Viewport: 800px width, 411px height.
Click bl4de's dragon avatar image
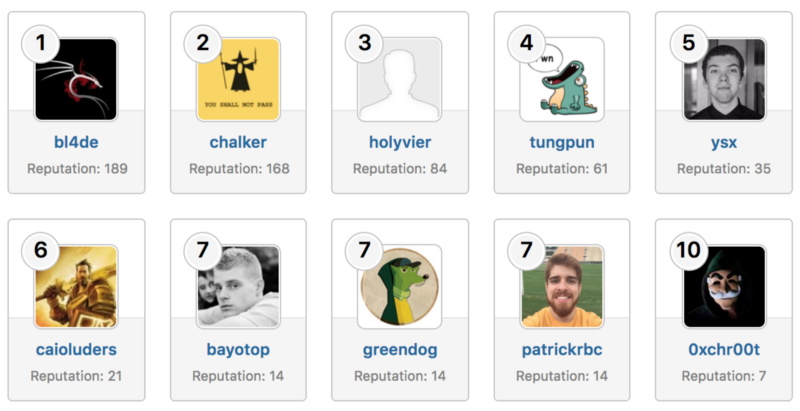click(x=76, y=80)
